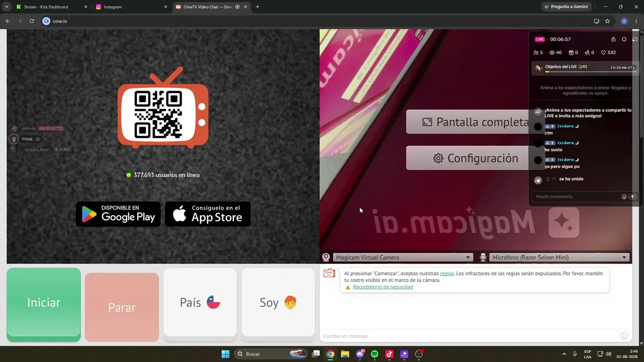Screen dimensions: 644x362
Task: Click the gifts count icon
Action: [571, 52]
